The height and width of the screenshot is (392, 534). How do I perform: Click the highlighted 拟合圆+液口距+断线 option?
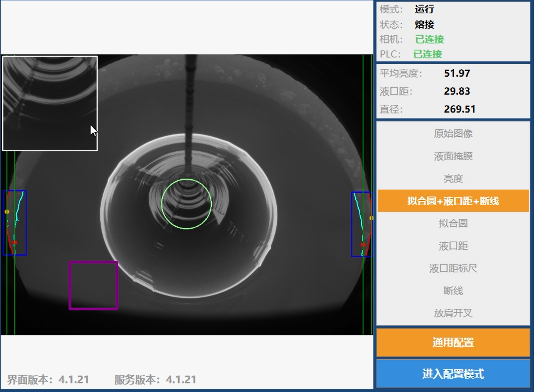[x=453, y=201]
